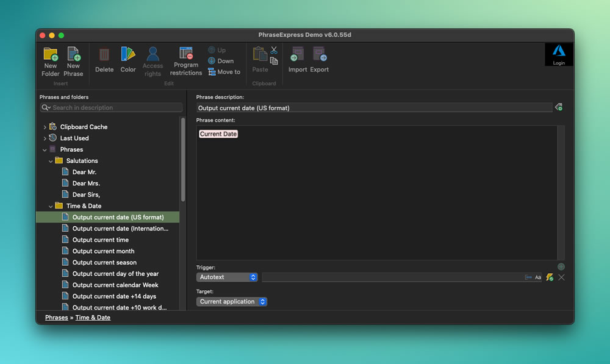This screenshot has height=364, width=610.
Task: Select Last Used in the tree
Action: pyautogui.click(x=74, y=138)
